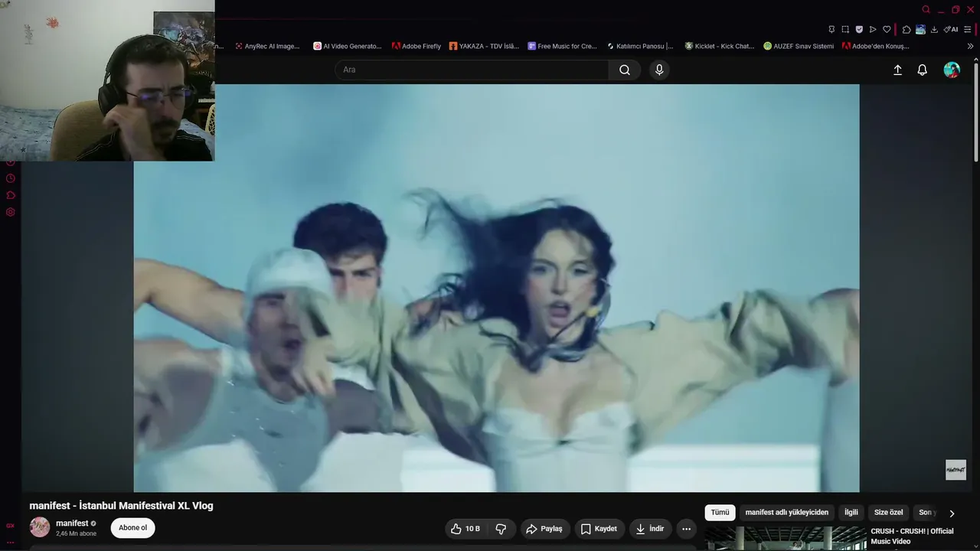980x551 pixels.
Task: Open Kicklet - Kick Chat bookmark
Action: tap(720, 46)
